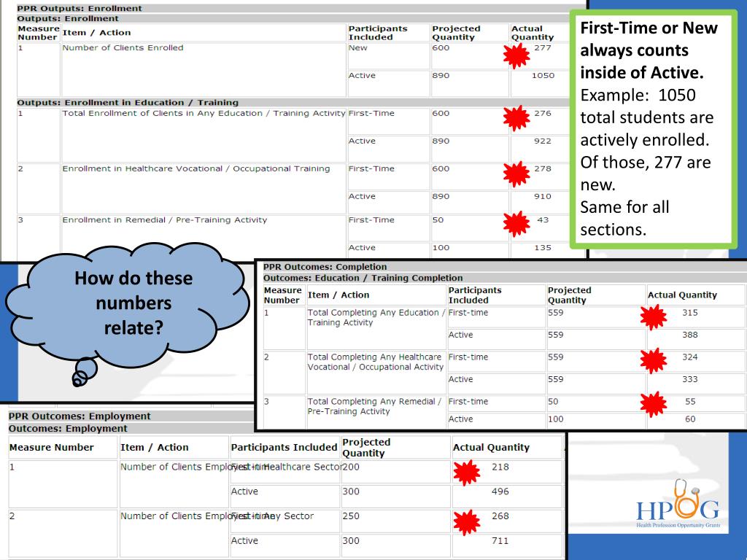The width and height of the screenshot is (747, 560).
Task: Click the value 278 in Actual Quantity
Action: [x=543, y=168]
